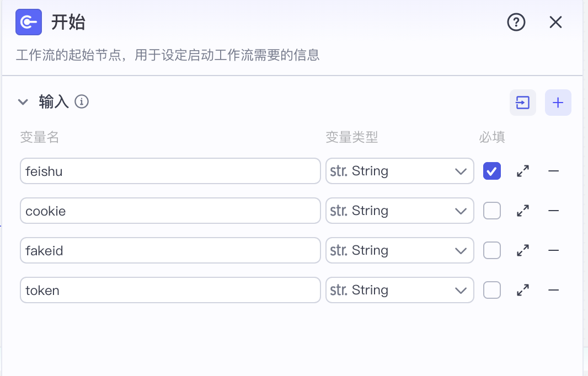Viewport: 588px width, 376px height.
Task: Mark cookie variable as required
Action: coord(492,211)
